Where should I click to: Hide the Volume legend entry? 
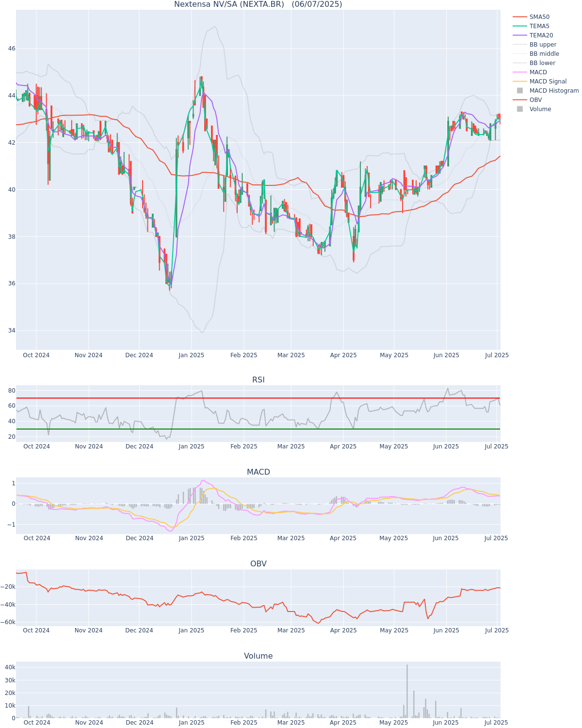tap(540, 109)
